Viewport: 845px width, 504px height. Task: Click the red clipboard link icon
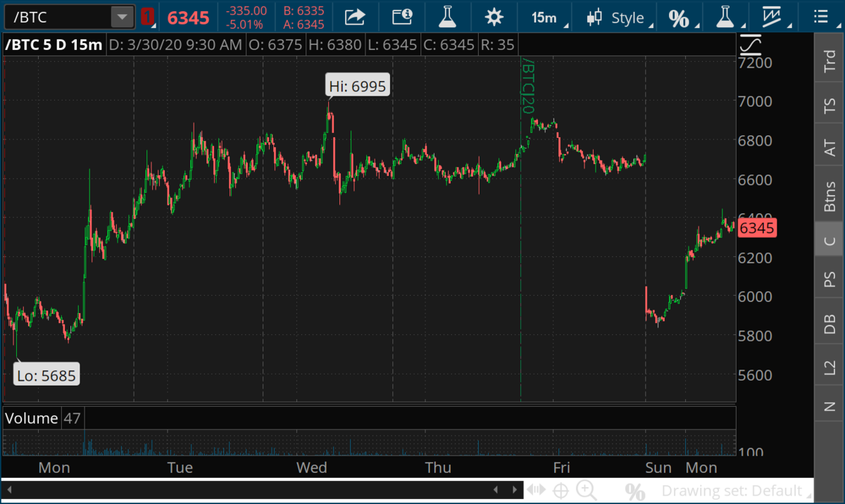146,18
